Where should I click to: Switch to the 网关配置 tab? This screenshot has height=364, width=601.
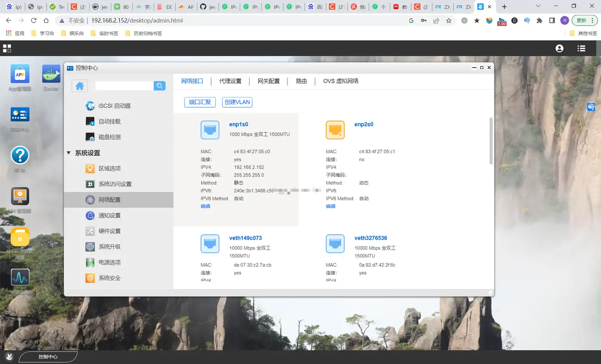click(269, 81)
